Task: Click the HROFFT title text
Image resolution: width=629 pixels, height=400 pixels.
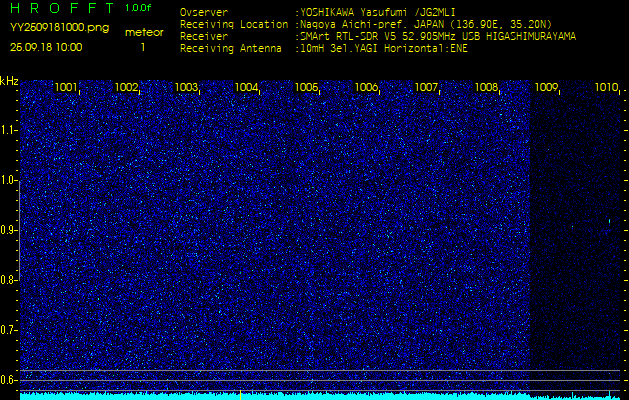Action: point(58,8)
